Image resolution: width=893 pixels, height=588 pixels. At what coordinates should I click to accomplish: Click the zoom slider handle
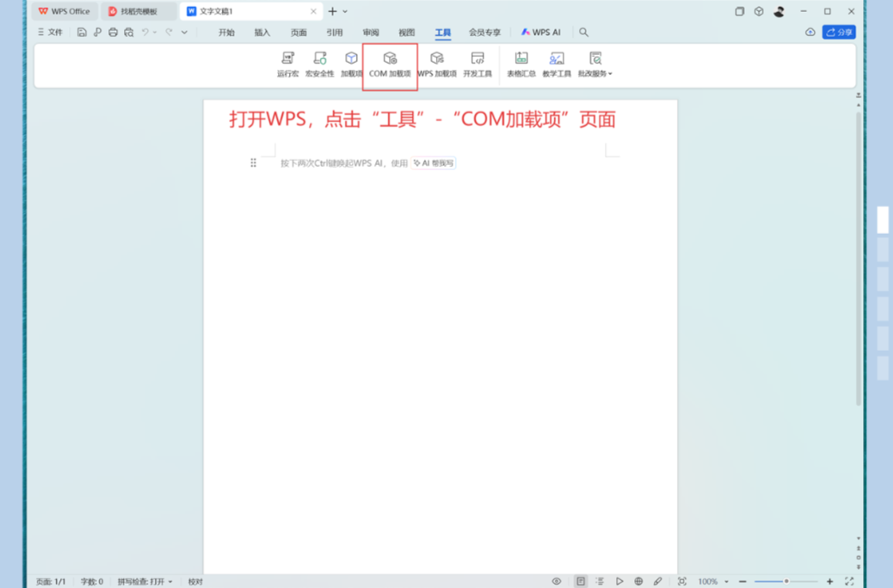point(786,582)
